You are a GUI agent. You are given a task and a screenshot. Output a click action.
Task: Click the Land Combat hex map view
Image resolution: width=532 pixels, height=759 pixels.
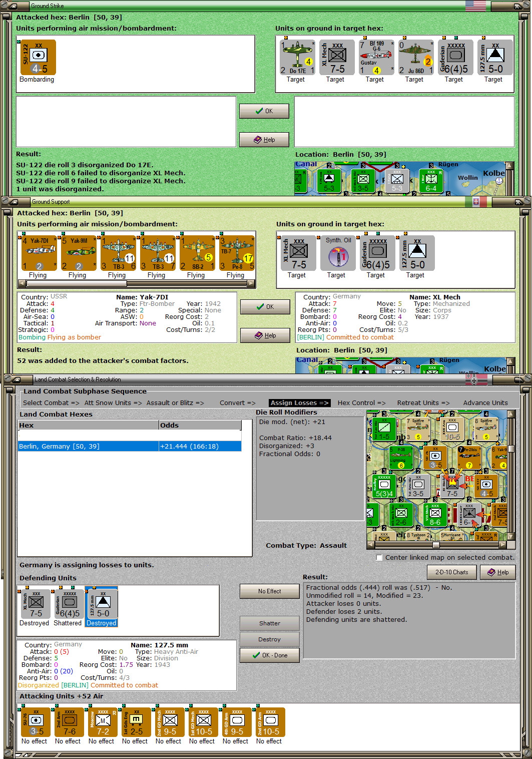[x=436, y=475]
